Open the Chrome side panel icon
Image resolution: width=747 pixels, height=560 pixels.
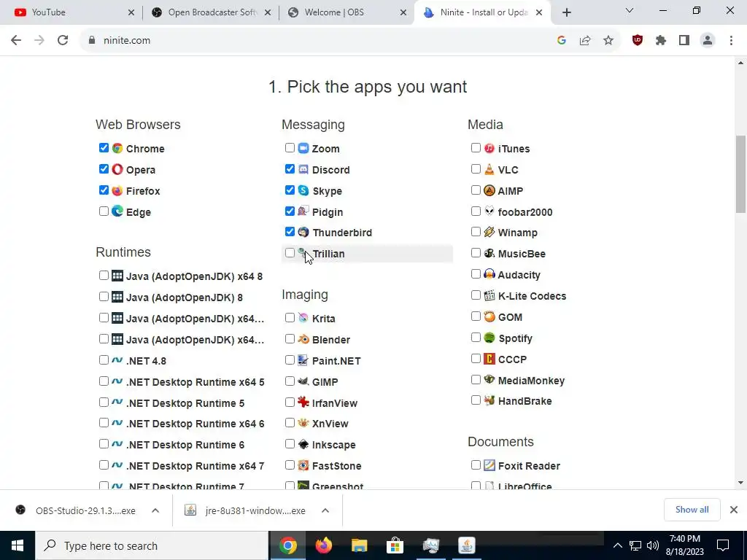point(684,41)
